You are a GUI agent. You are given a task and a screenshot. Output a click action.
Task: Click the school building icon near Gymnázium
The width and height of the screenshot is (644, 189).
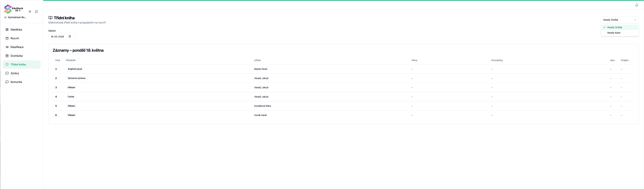(6, 17)
